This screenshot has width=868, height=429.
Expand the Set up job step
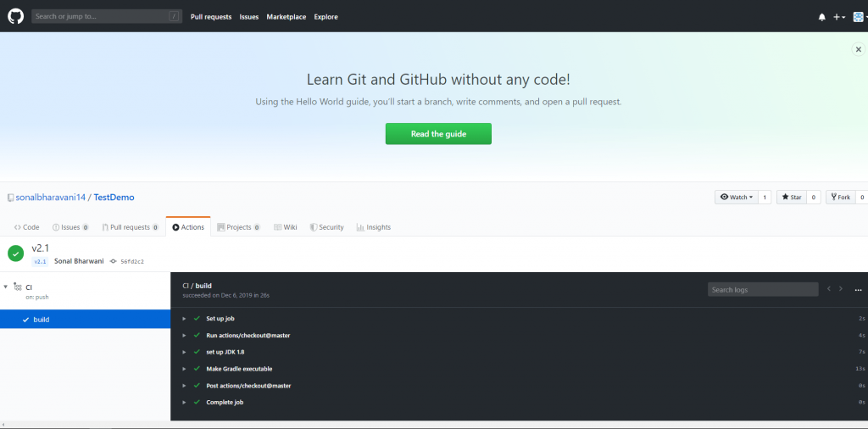[184, 319]
